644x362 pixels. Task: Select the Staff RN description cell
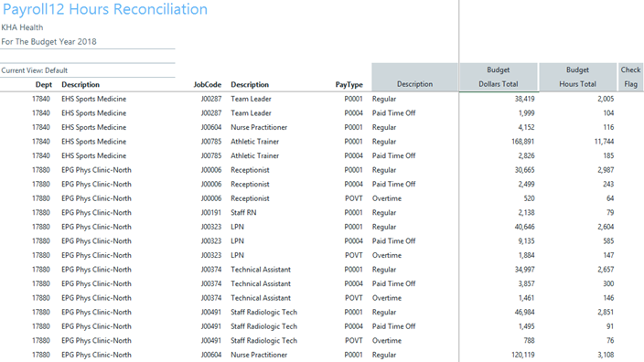pyautogui.click(x=243, y=213)
